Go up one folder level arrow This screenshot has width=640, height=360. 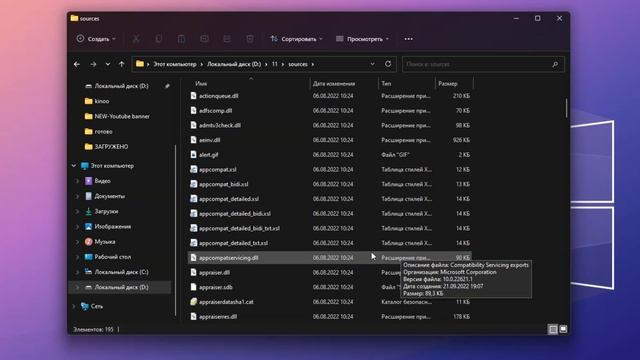point(122,64)
